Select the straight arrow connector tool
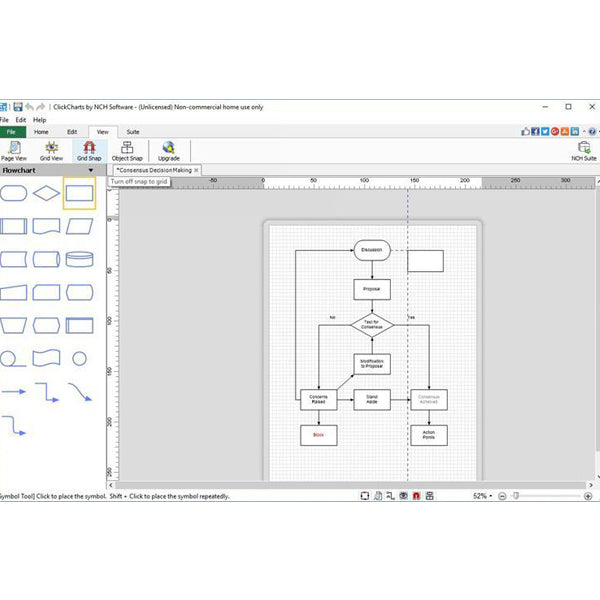The width and height of the screenshot is (600, 600). (14, 391)
